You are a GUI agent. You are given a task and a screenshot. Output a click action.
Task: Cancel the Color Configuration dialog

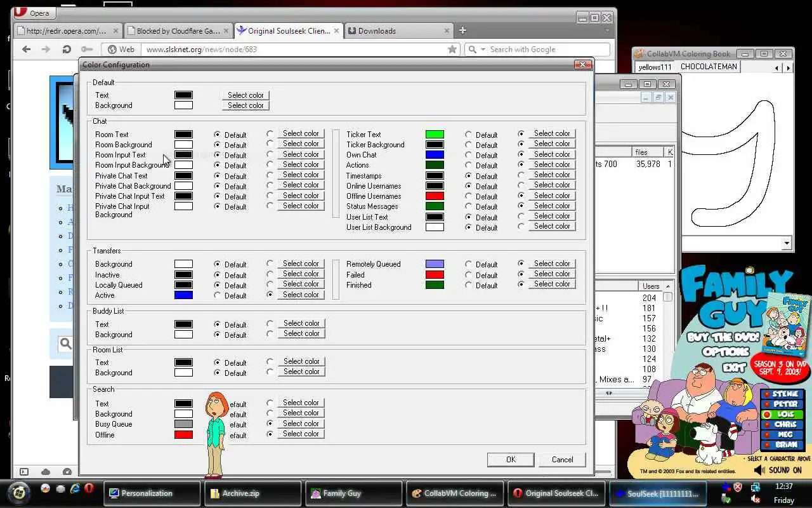(x=562, y=460)
